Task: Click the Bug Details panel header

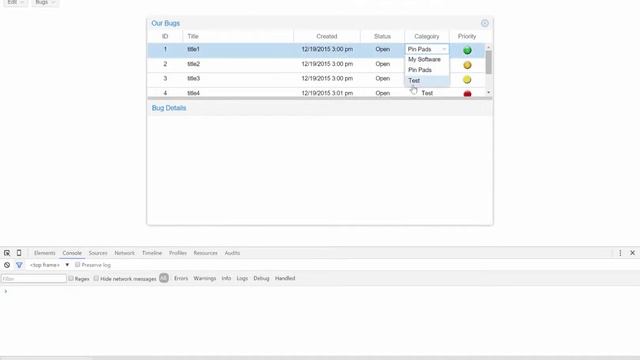Action: pos(320,108)
